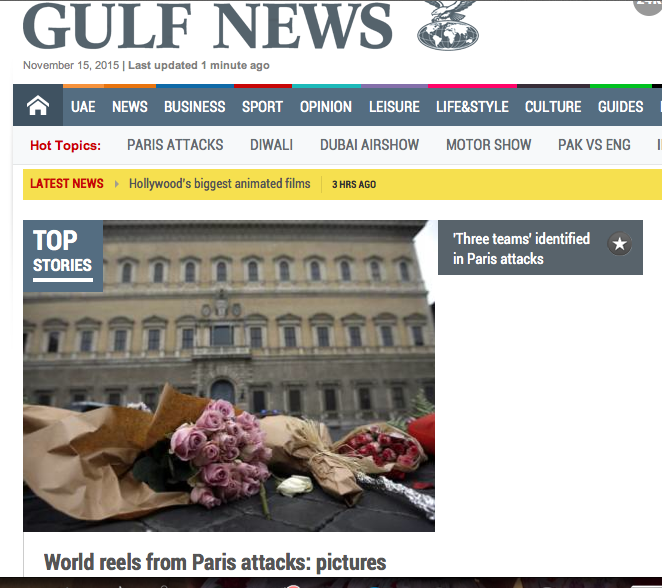Screen dimensions: 662x588
Task: Select the PAK VS ENG topic
Action: click(594, 145)
